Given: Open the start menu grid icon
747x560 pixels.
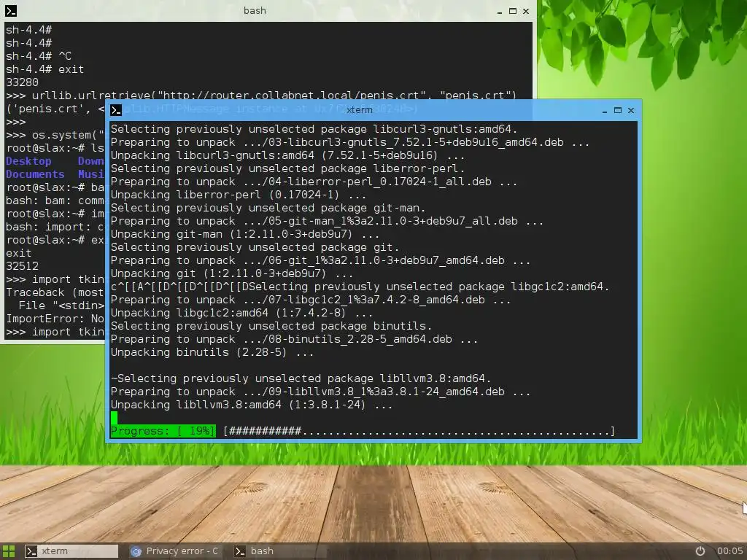Looking at the screenshot, I should pos(9,551).
